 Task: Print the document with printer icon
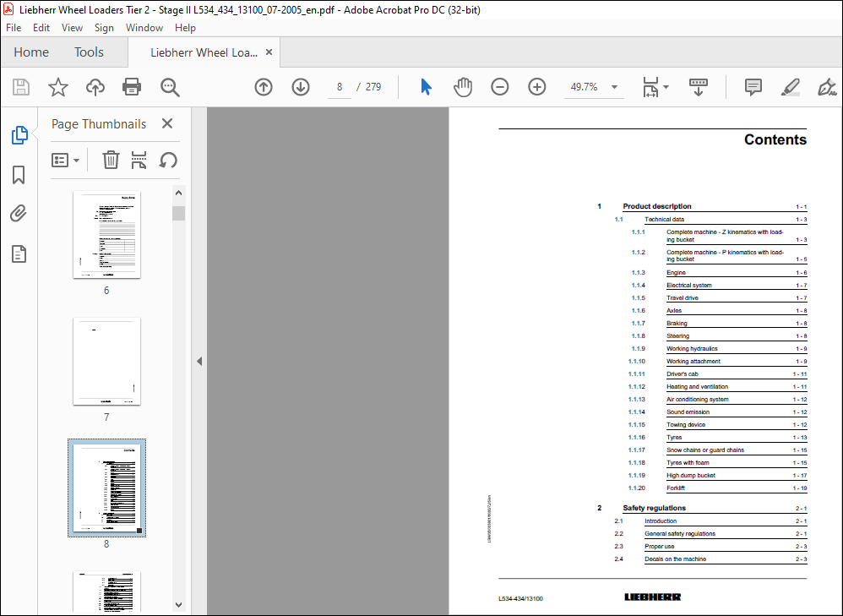[x=132, y=87]
